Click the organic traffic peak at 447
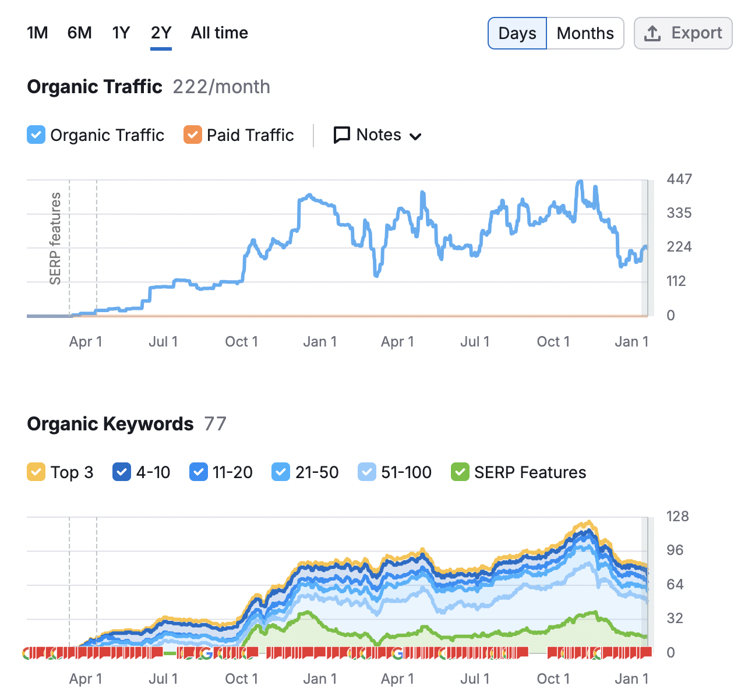 pyautogui.click(x=580, y=182)
